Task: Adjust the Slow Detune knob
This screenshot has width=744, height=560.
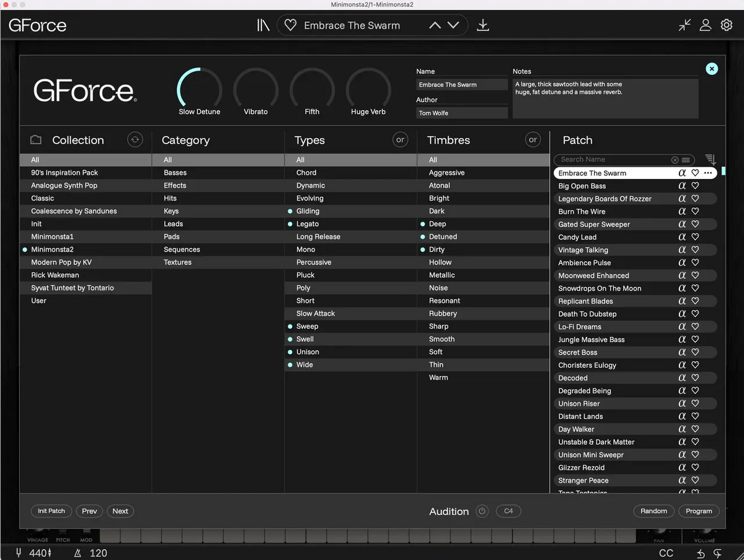Action: point(200,90)
